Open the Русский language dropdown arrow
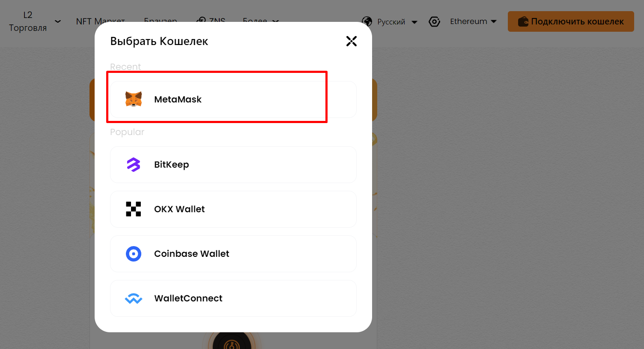Viewport: 644px width, 349px height. pos(414,22)
